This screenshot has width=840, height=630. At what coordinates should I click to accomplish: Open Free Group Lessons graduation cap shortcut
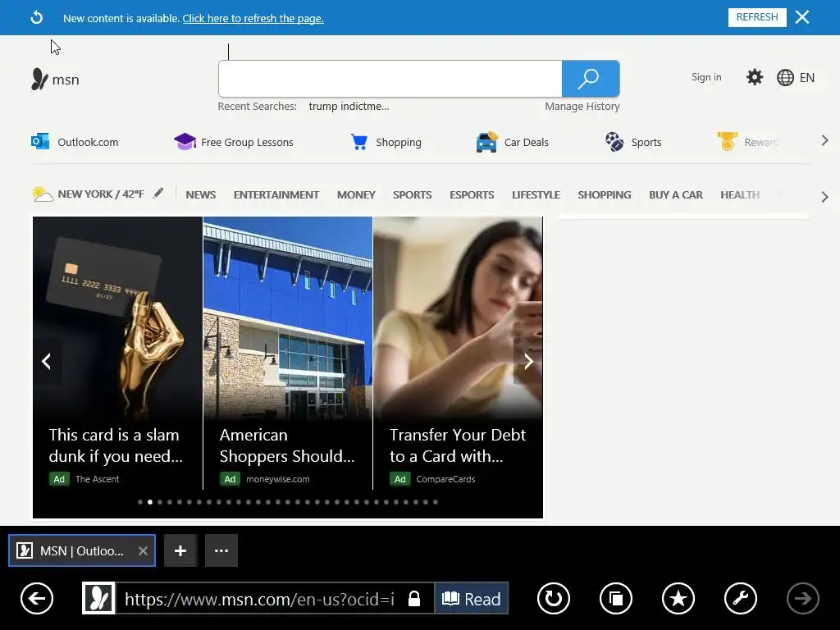185,142
